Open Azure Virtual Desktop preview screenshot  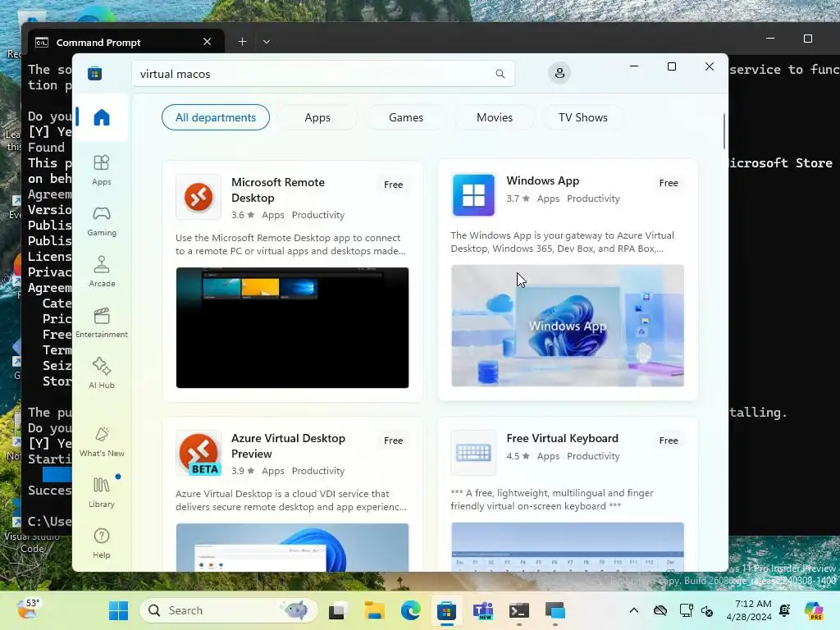pyautogui.click(x=292, y=547)
